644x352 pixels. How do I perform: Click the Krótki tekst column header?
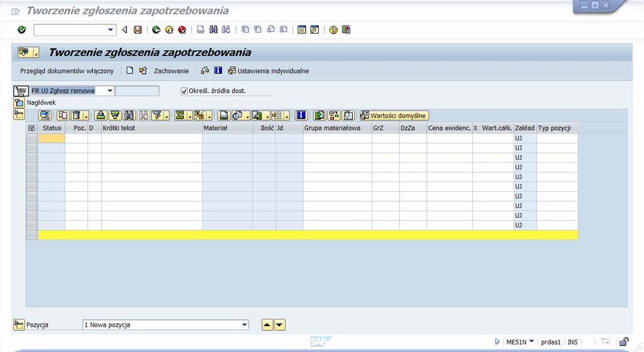[x=152, y=128]
